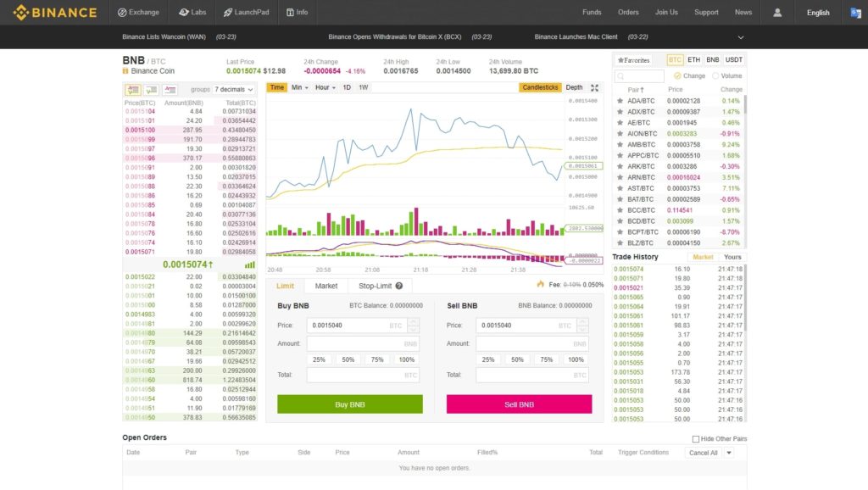The image size is (868, 490).
Task: Open Binance Lists Wancoin (WAN) announcement
Action: click(164, 37)
